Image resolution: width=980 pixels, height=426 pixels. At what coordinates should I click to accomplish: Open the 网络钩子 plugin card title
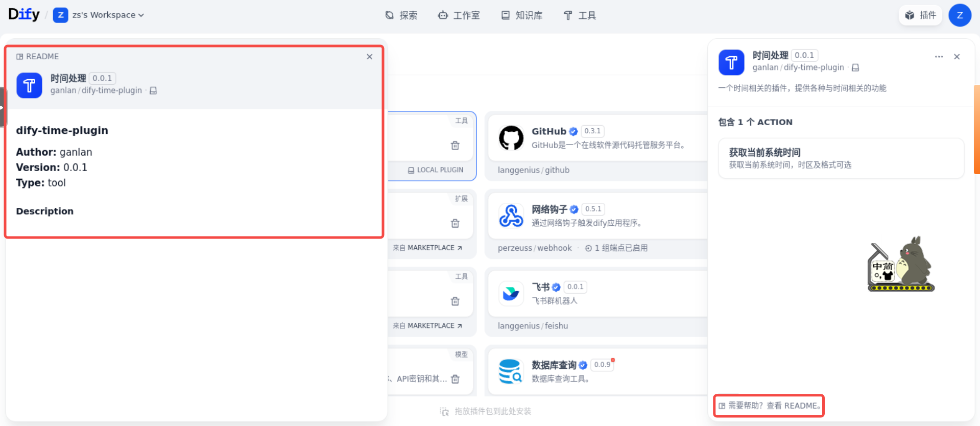[549, 209]
